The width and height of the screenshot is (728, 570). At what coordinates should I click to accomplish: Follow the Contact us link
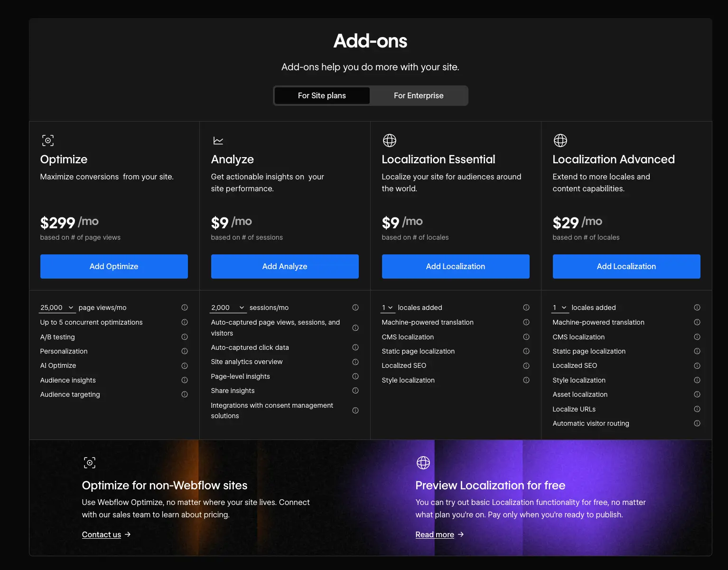coord(102,534)
